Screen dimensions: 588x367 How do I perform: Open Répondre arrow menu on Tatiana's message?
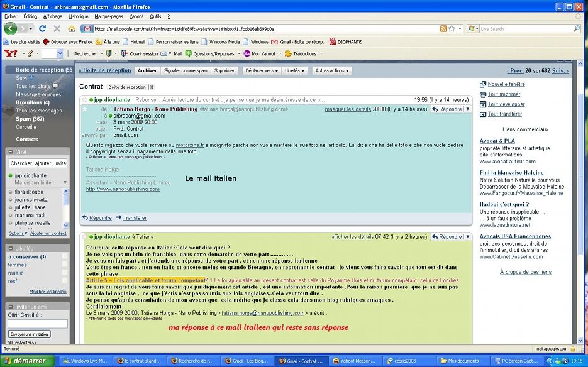(x=468, y=109)
